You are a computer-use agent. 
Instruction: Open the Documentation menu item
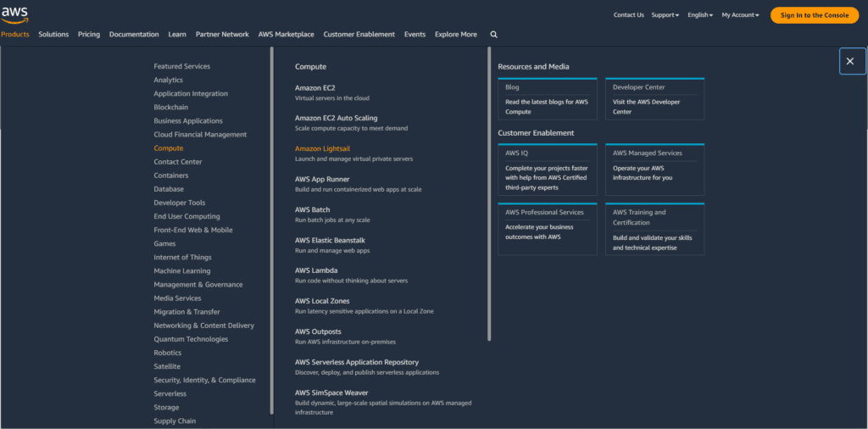[134, 34]
